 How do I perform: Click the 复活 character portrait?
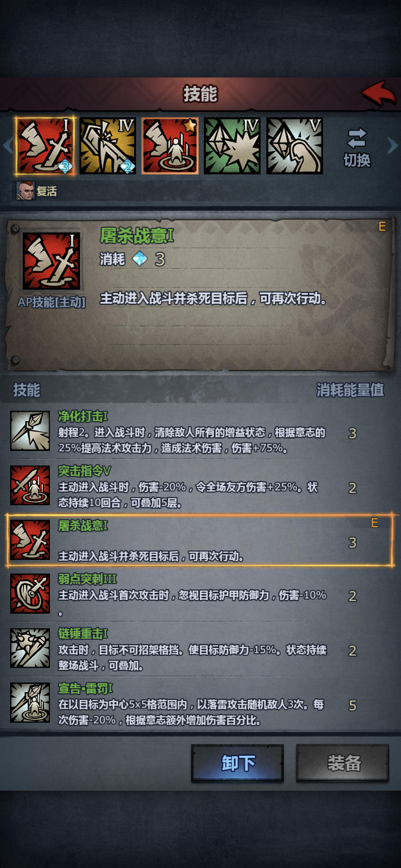tap(26, 191)
